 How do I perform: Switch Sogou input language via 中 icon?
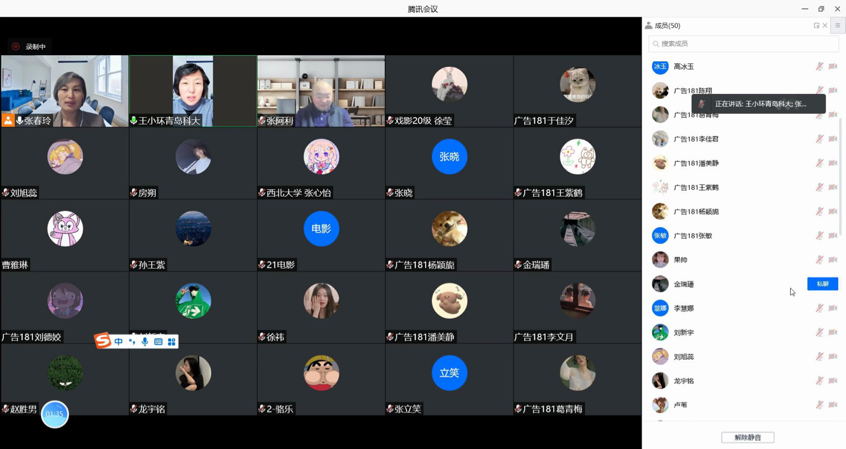[119, 342]
